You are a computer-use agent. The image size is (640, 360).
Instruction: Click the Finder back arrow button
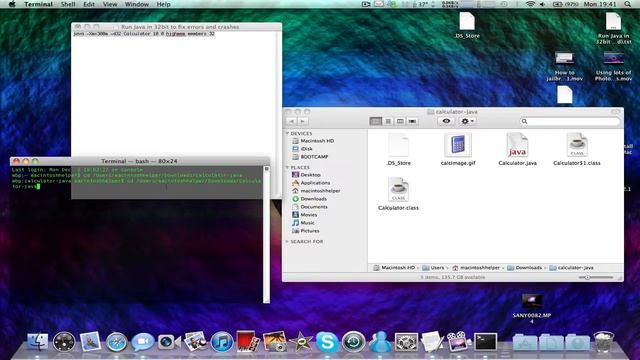point(291,121)
